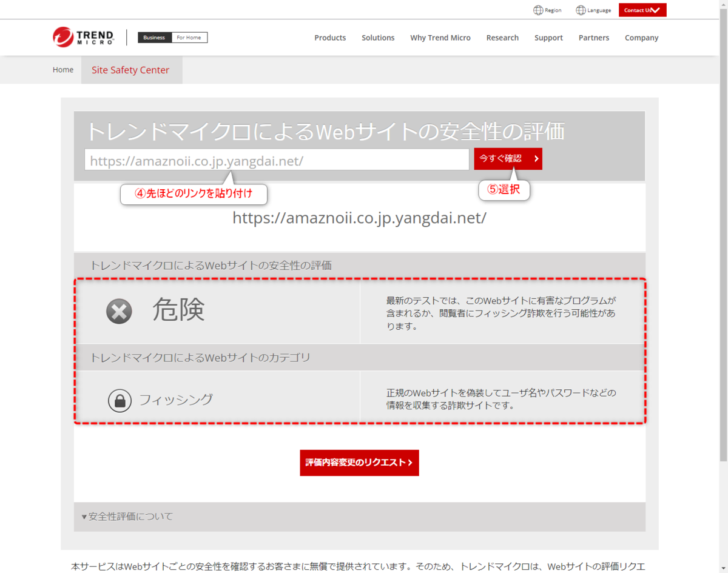Click the URL input field

[x=277, y=159]
